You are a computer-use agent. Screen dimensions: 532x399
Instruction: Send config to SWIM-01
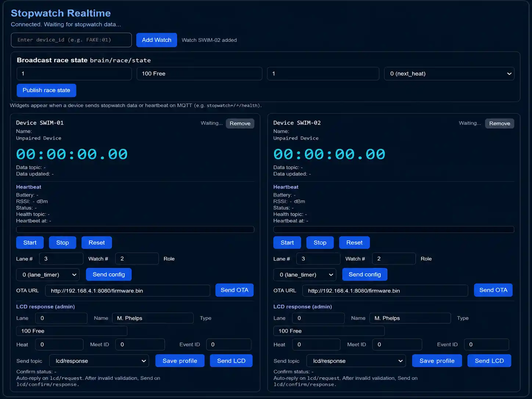pyautogui.click(x=109, y=274)
